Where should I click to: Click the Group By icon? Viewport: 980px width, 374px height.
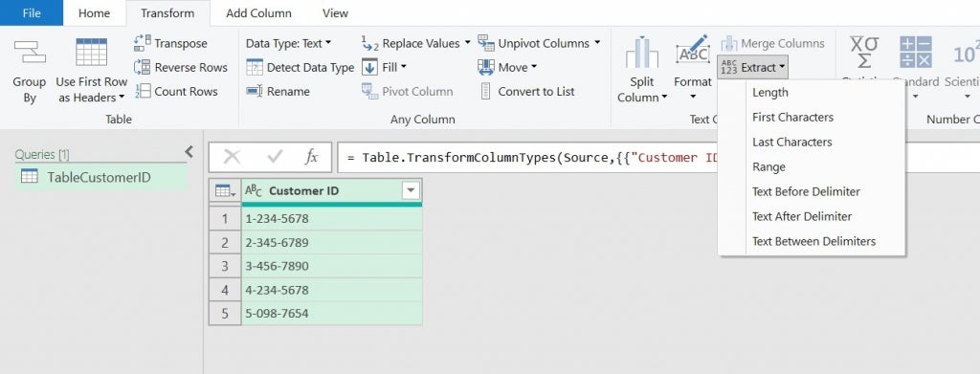point(30,53)
